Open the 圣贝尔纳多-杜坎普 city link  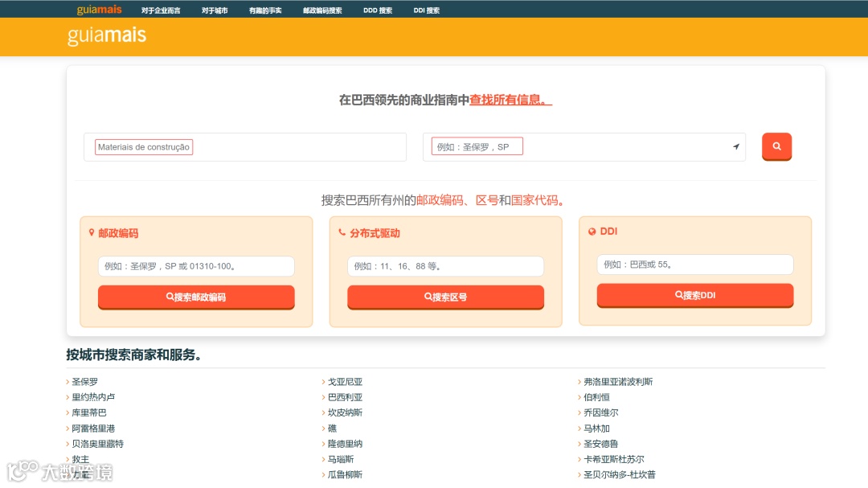click(620, 474)
